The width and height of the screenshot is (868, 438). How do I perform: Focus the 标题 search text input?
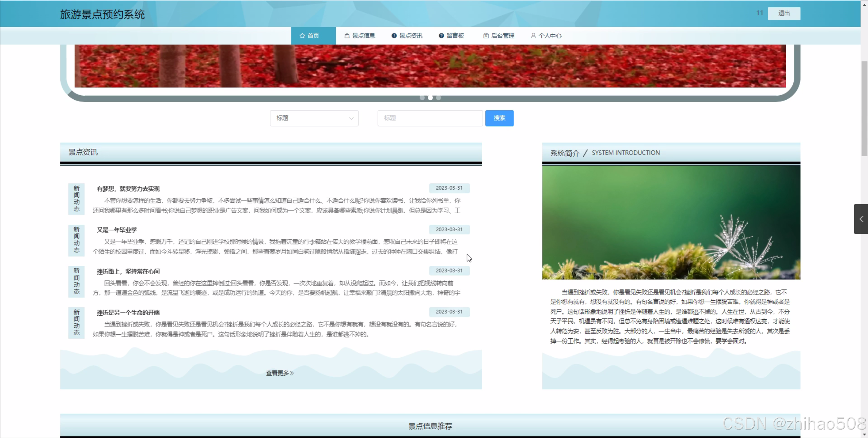pos(430,118)
